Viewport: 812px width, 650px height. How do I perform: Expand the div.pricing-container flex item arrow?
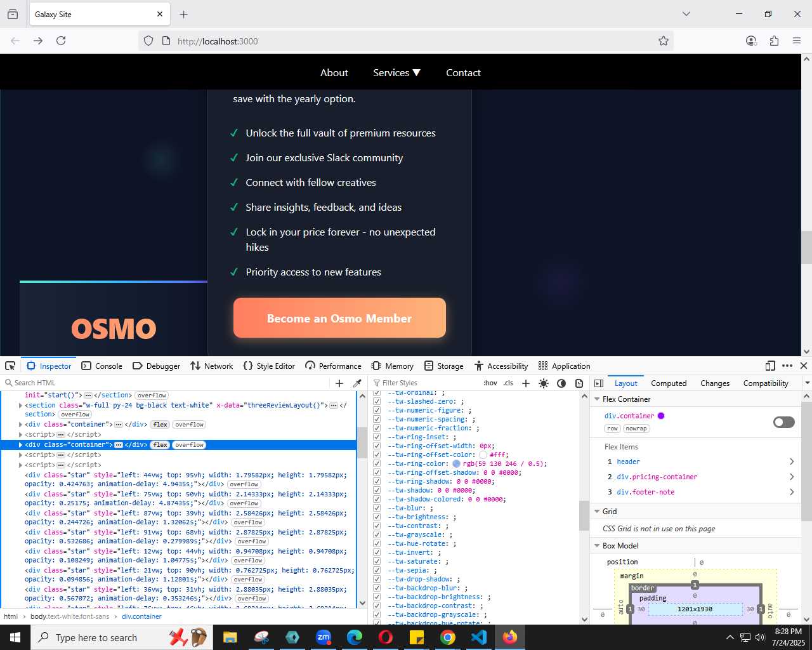pyautogui.click(x=792, y=477)
